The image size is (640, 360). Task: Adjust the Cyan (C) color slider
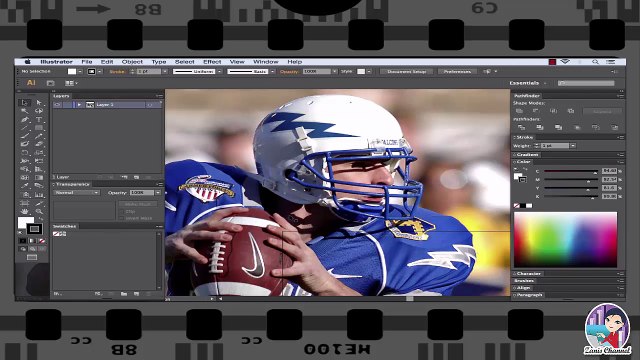tap(571, 171)
